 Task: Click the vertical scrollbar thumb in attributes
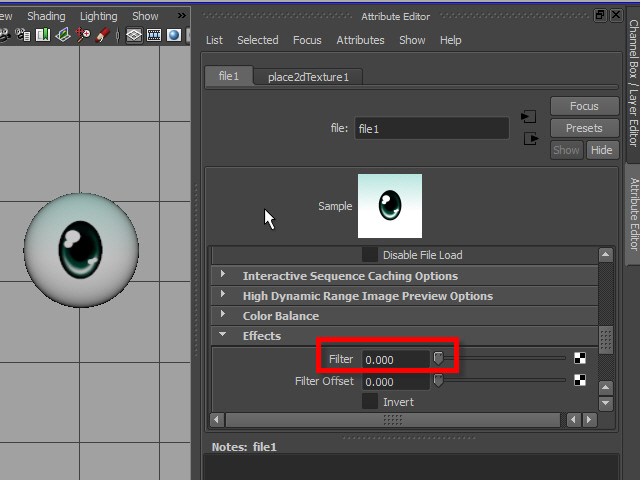pyautogui.click(x=606, y=340)
